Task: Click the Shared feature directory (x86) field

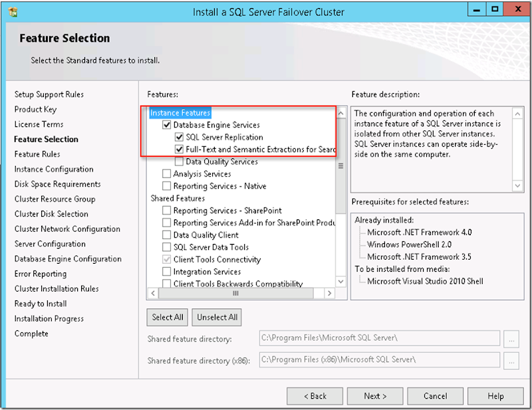Action: 380,359
